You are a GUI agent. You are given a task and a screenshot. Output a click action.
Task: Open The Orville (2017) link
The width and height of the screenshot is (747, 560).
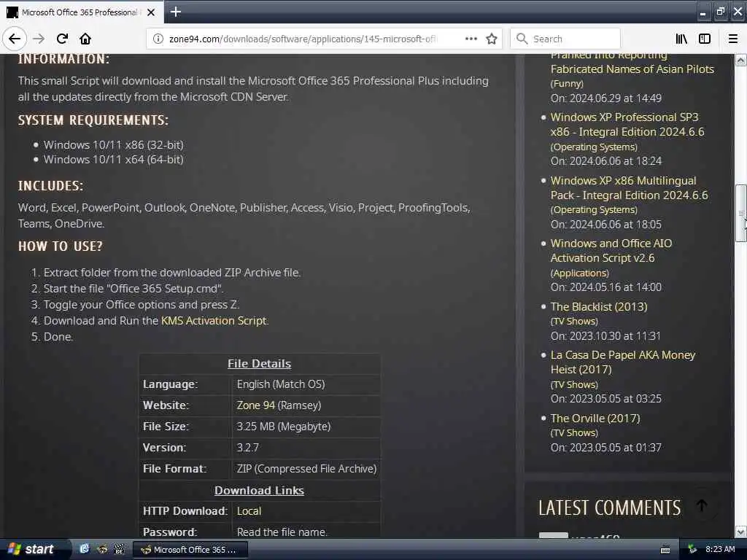595,418
